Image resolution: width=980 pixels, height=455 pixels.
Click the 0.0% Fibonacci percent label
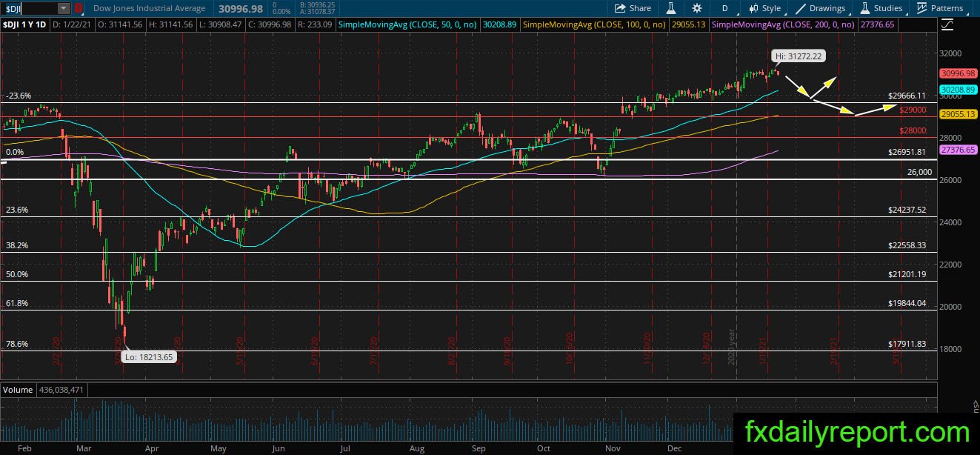pyautogui.click(x=16, y=152)
